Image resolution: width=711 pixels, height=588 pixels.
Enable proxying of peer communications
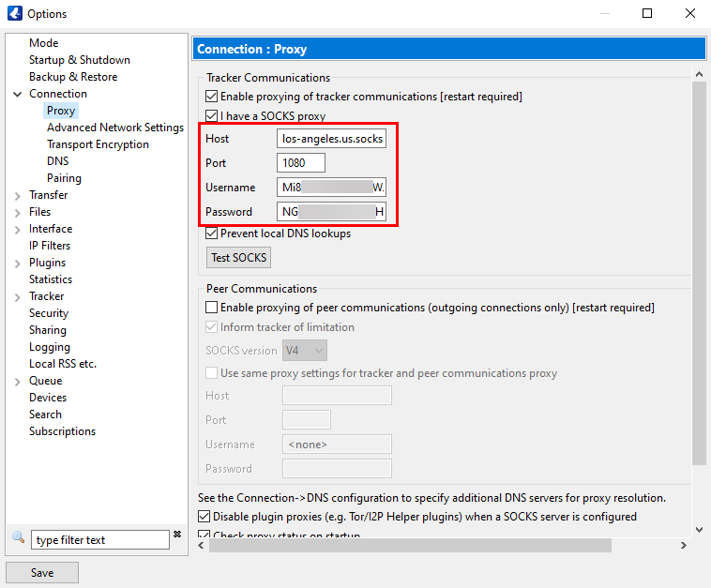click(x=211, y=308)
